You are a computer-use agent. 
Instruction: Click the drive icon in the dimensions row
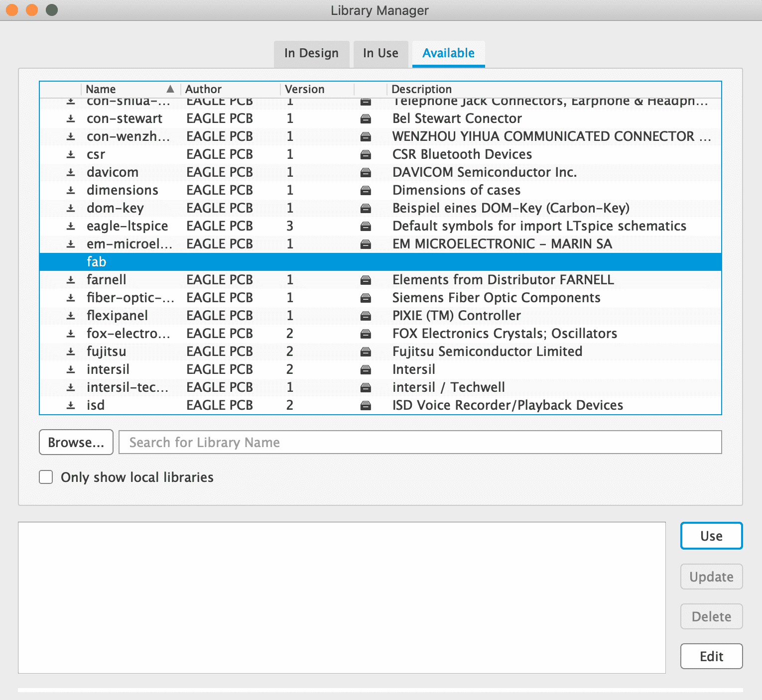click(x=366, y=190)
